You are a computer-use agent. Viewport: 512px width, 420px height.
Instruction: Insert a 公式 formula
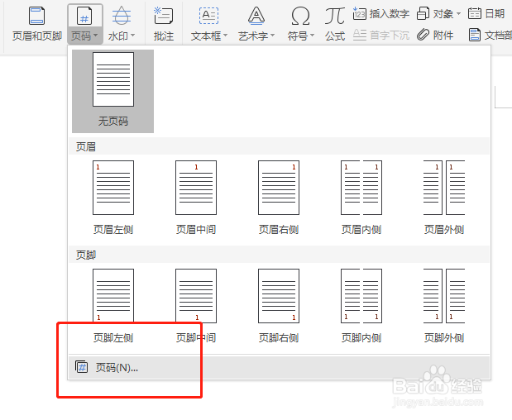(335, 24)
